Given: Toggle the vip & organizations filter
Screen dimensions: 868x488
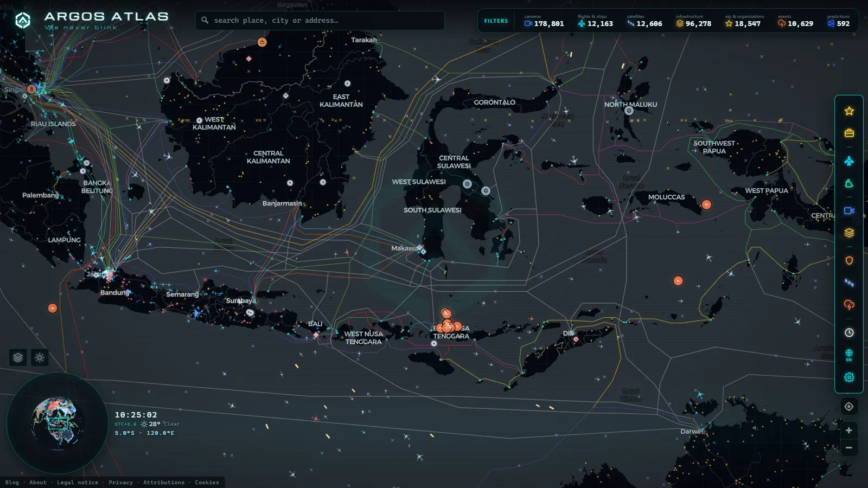Looking at the screenshot, I should pyautogui.click(x=744, y=21).
